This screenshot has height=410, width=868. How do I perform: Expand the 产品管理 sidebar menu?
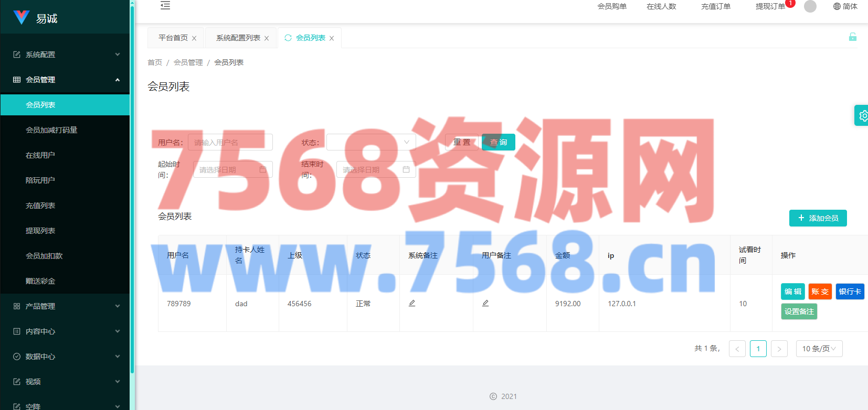tap(65, 306)
